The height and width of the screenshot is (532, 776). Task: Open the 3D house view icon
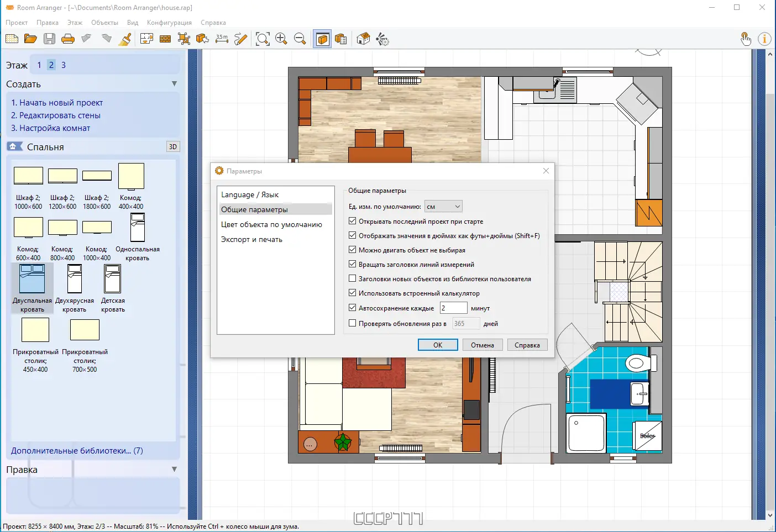(363, 39)
